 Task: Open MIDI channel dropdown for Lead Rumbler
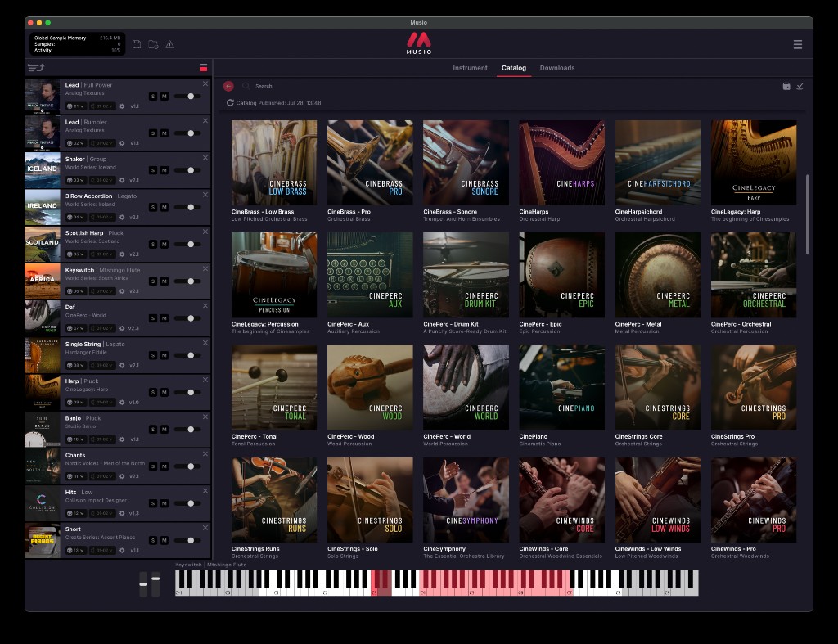[75, 143]
